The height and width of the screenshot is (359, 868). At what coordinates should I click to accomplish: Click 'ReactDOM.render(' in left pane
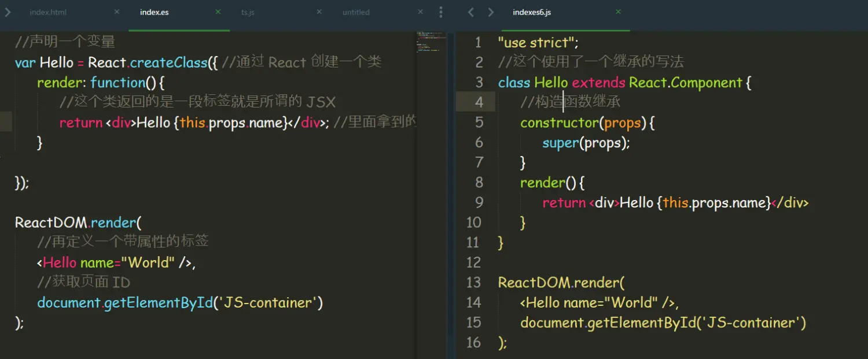tap(78, 223)
